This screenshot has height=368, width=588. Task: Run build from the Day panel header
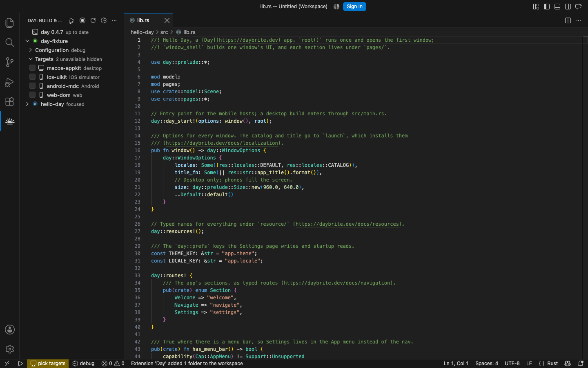tap(71, 20)
